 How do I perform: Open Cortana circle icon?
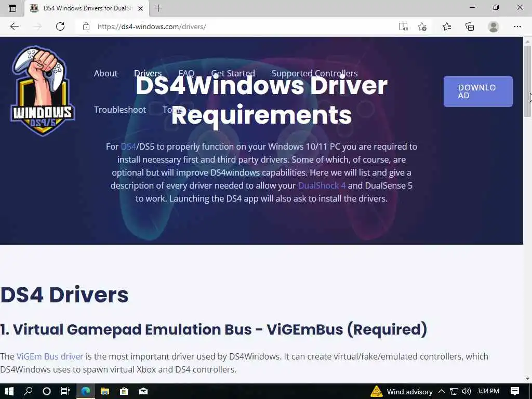(47, 391)
